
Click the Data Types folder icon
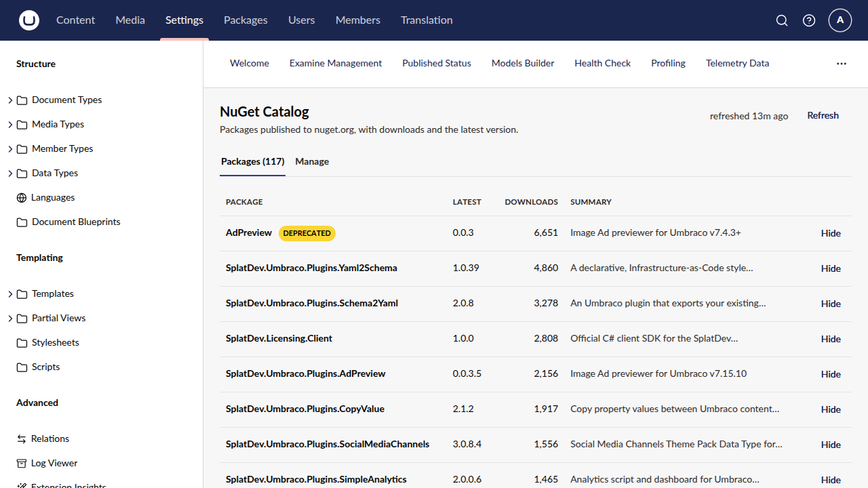pos(22,174)
